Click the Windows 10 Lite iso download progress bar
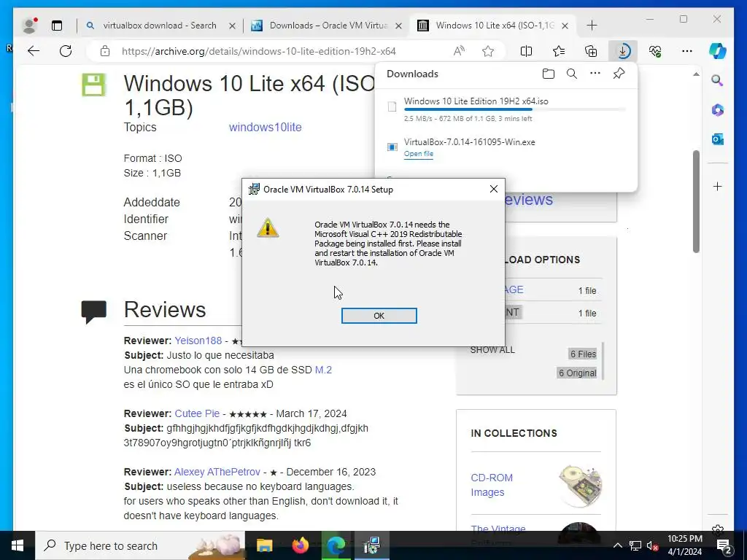Screen dimensions: 747x560 [514, 110]
